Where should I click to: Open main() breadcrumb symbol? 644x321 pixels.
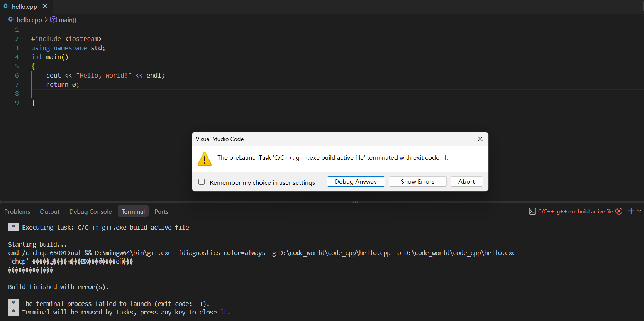pyautogui.click(x=68, y=20)
